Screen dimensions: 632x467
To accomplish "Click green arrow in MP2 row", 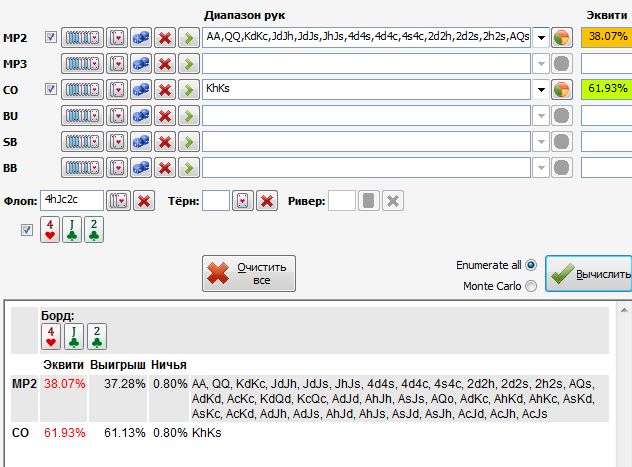I will [189, 38].
